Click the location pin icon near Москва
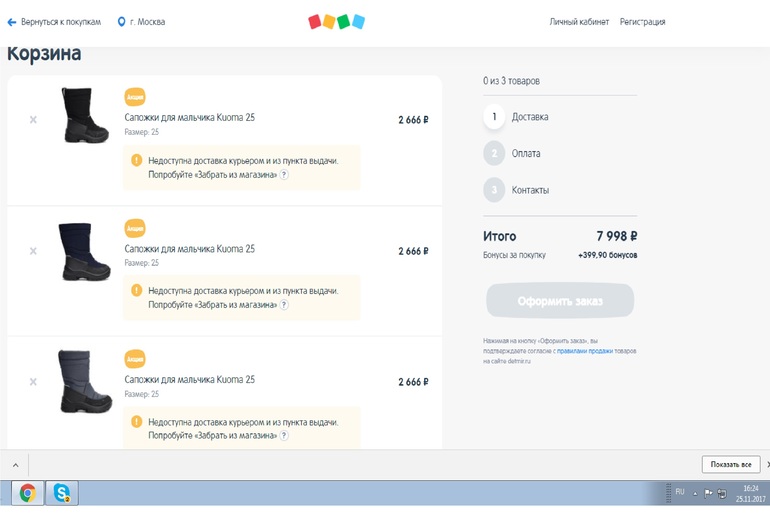The width and height of the screenshot is (770, 513). (122, 21)
